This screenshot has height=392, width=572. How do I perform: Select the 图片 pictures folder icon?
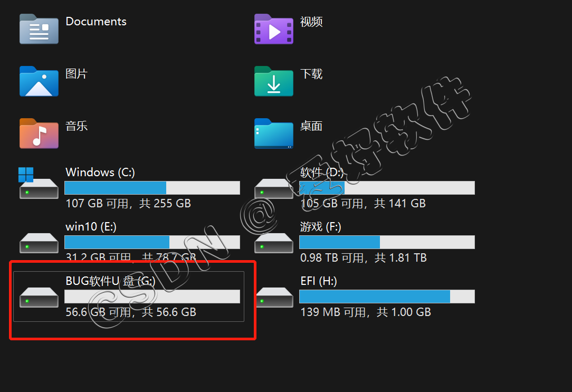pyautogui.click(x=39, y=81)
